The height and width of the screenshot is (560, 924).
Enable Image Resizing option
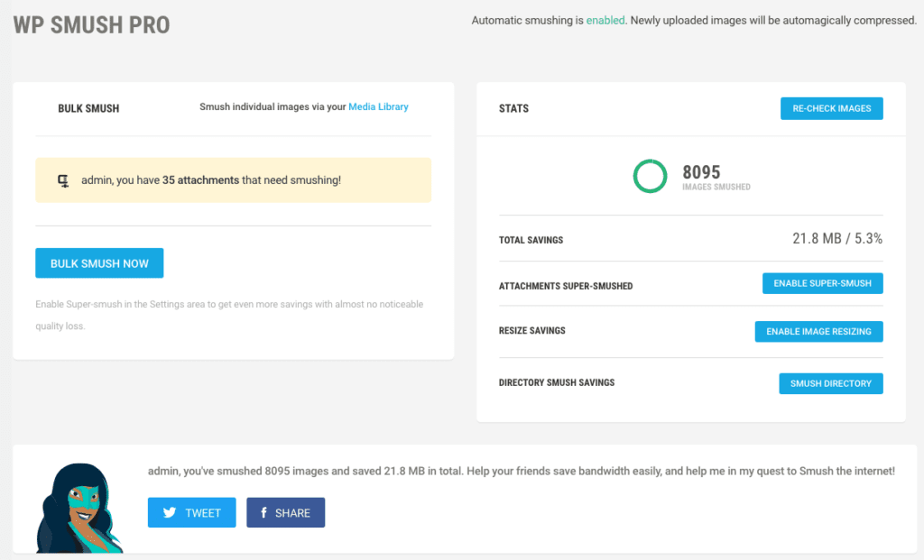point(818,331)
